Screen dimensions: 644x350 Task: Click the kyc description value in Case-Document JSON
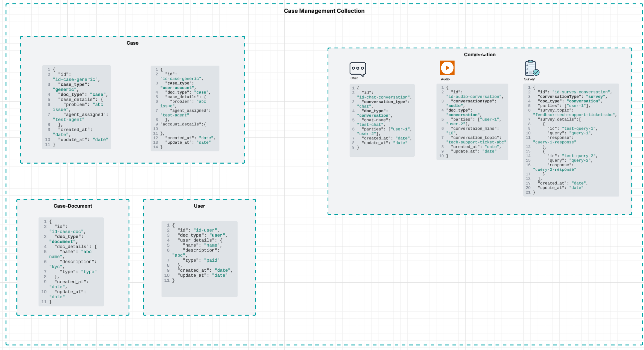coord(56,266)
